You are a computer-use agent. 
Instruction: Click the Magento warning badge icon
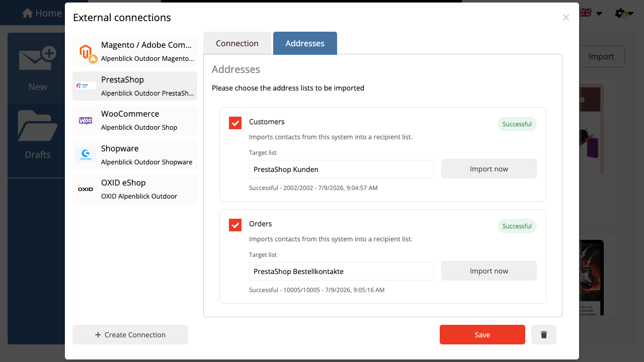pyautogui.click(x=93, y=59)
